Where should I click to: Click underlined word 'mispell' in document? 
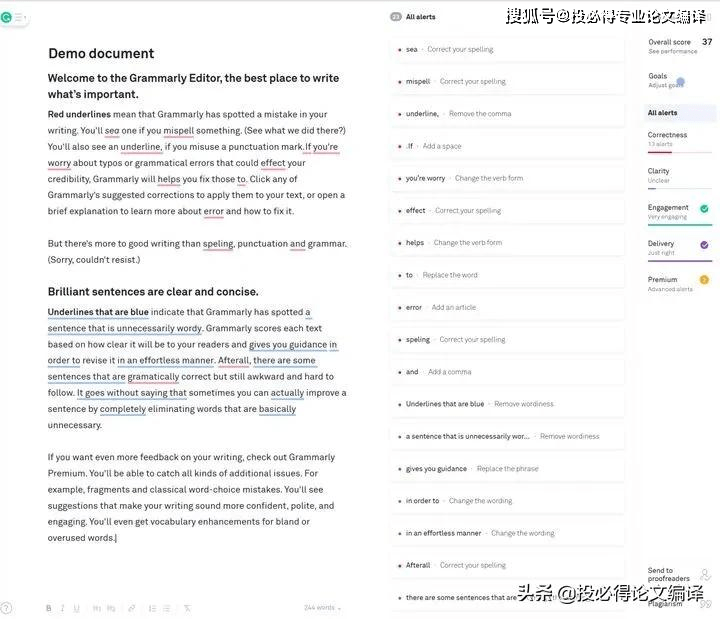click(179, 131)
